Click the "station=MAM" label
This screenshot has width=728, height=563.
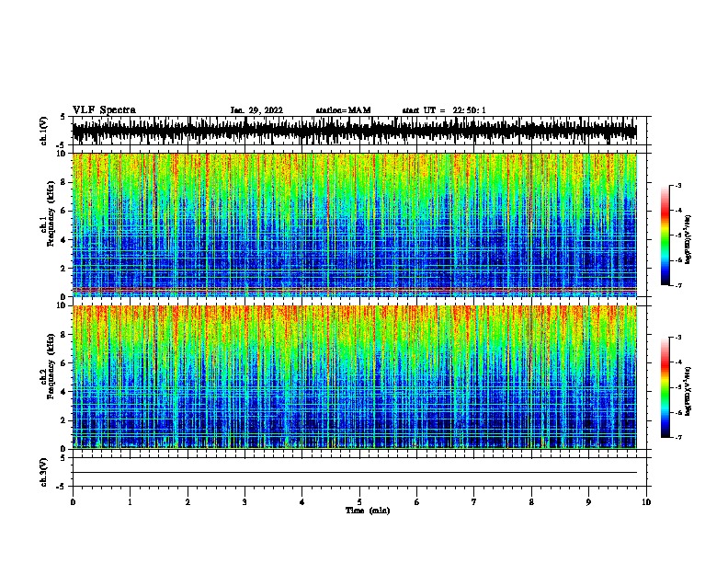343,110
